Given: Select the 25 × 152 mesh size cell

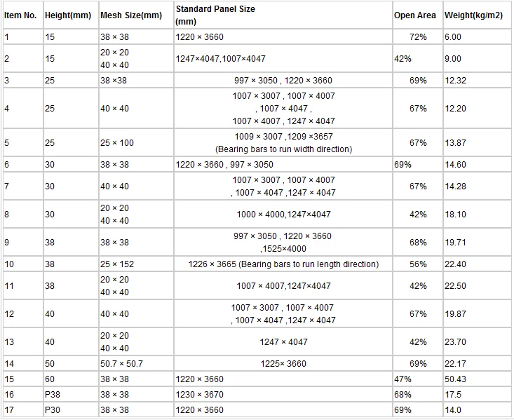Looking at the screenshot, I should pyautogui.click(x=116, y=264).
